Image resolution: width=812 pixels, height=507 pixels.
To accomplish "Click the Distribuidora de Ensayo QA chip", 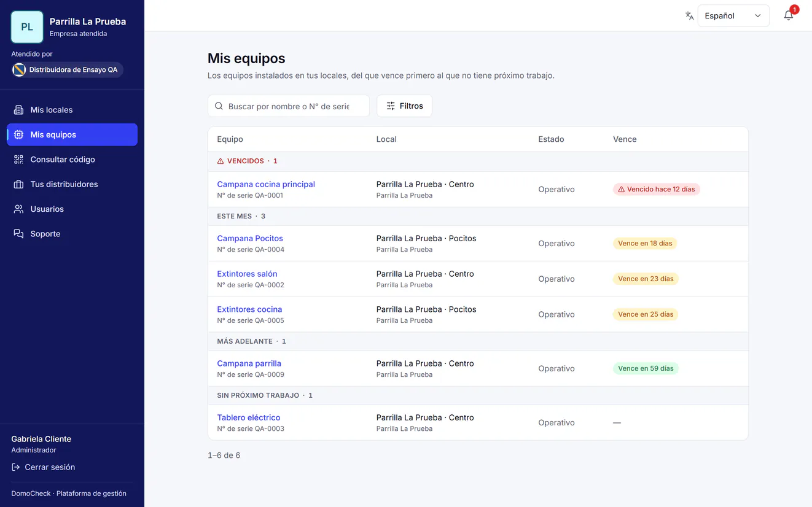I will 68,70.
